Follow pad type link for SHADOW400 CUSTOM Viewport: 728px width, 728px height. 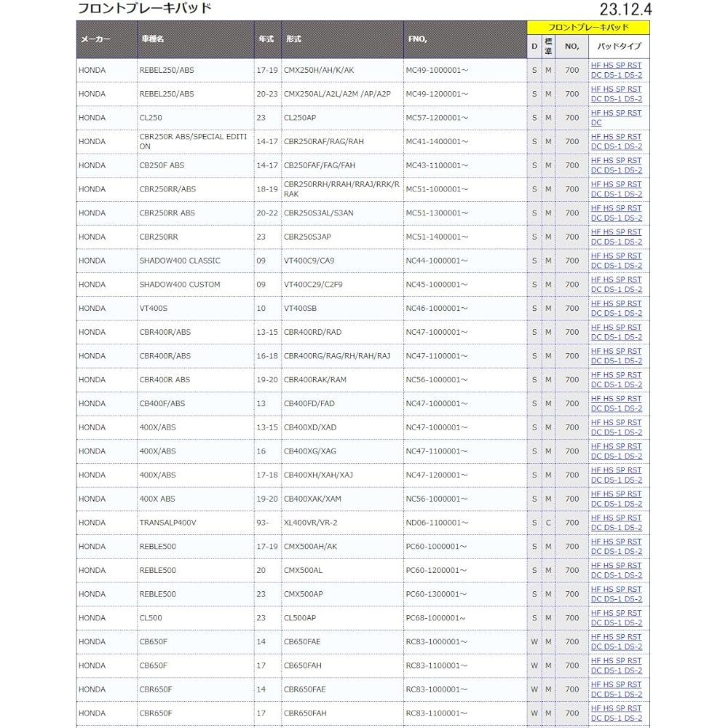(x=616, y=285)
